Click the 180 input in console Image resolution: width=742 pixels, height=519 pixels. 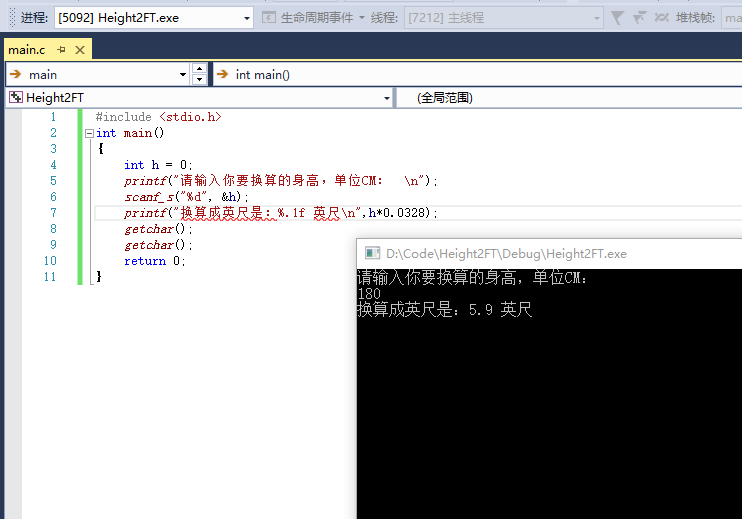[369, 294]
